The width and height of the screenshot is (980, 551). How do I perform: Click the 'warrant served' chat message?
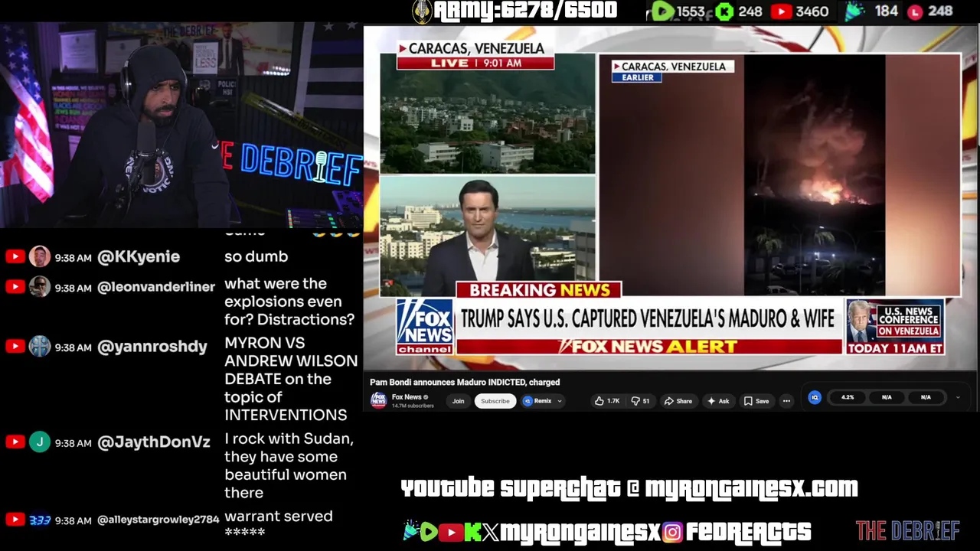[278, 523]
